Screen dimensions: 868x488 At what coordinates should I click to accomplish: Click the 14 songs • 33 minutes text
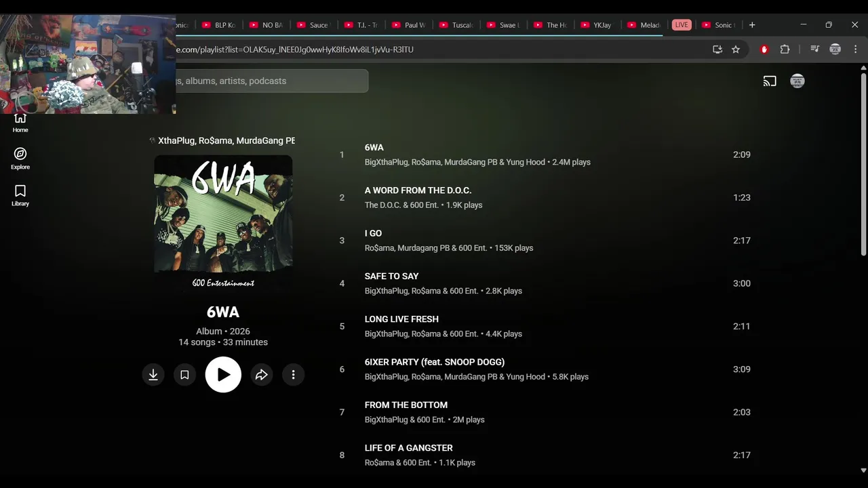[x=223, y=342]
